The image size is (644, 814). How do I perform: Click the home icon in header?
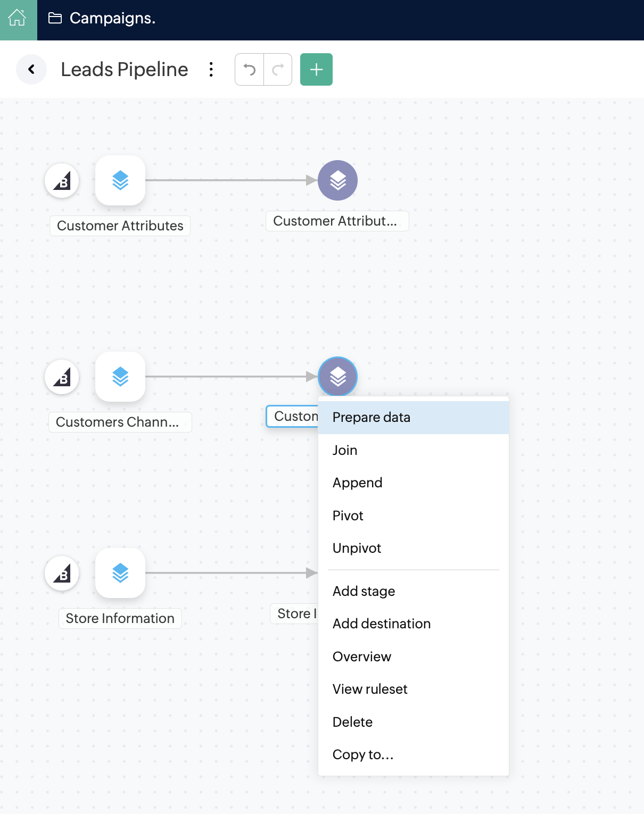coord(18,19)
